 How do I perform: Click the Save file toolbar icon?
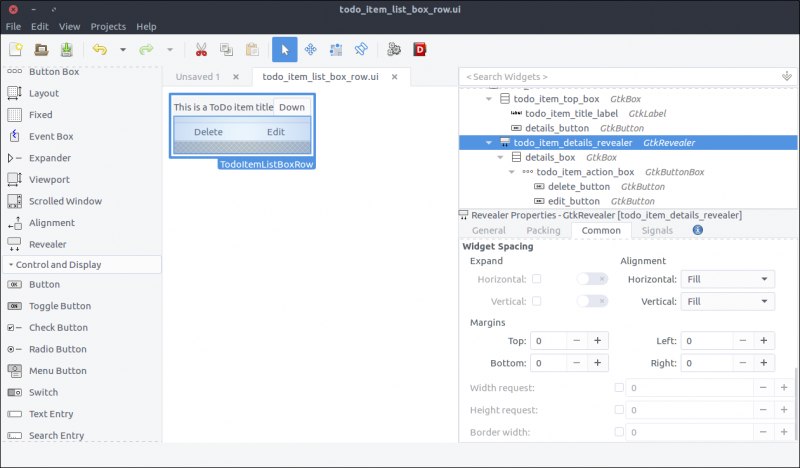tap(67, 49)
